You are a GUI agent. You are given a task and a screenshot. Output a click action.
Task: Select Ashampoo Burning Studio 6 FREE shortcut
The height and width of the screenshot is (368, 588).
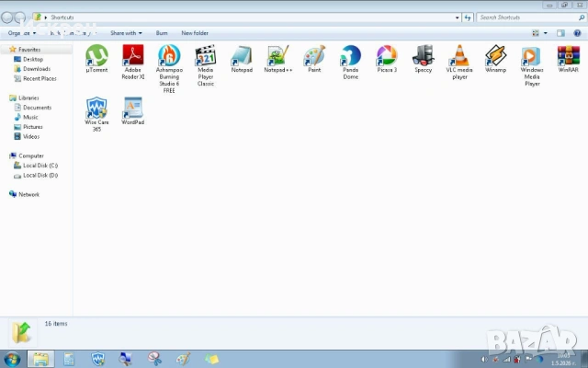coord(169,69)
